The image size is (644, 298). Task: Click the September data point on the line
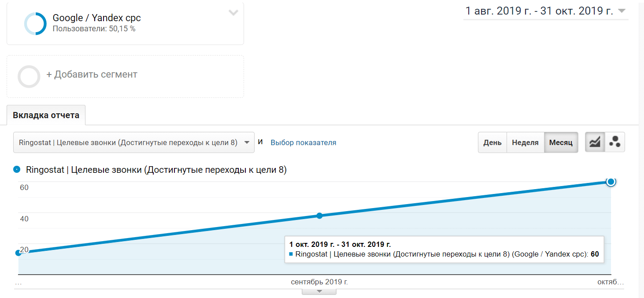tap(319, 216)
